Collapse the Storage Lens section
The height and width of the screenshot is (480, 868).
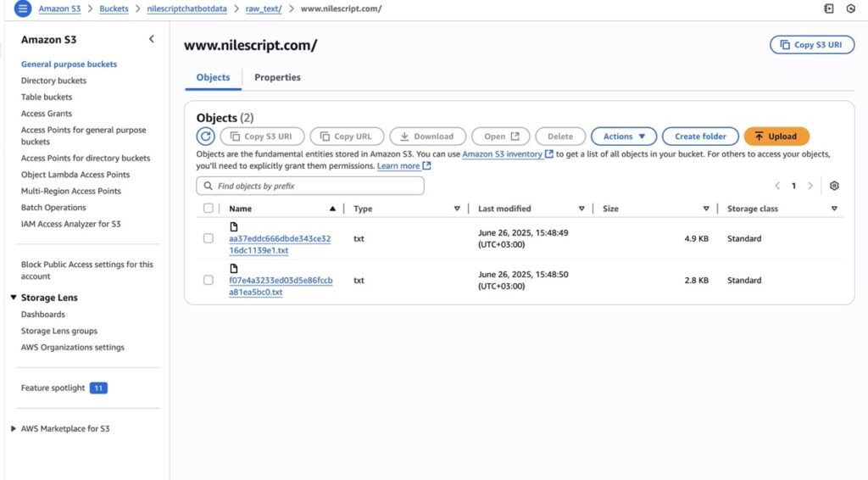[14, 298]
